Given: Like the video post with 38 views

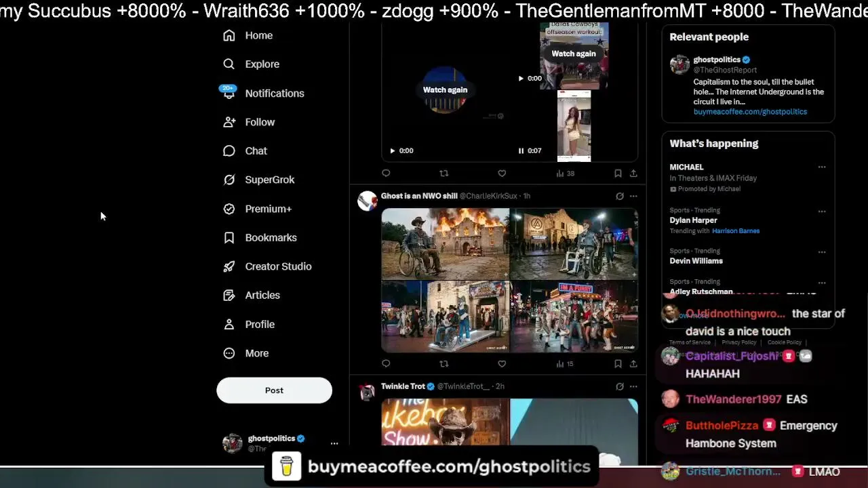Looking at the screenshot, I should coord(502,174).
